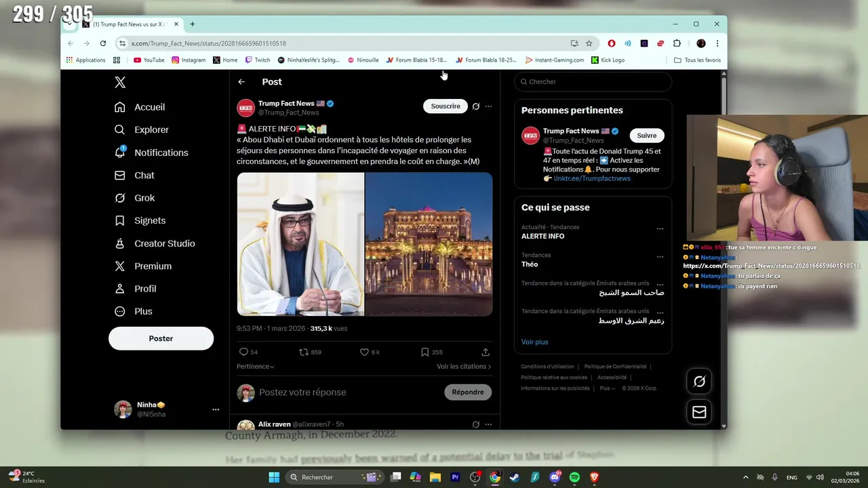This screenshot has height=488, width=868.
Task: Open options for Théo trend
Action: [x=660, y=257]
